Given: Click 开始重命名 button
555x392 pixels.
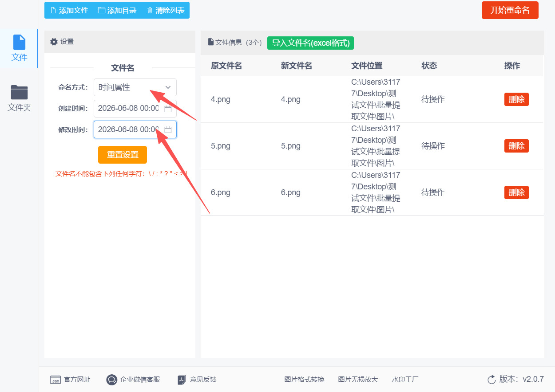Looking at the screenshot, I should [x=510, y=10].
